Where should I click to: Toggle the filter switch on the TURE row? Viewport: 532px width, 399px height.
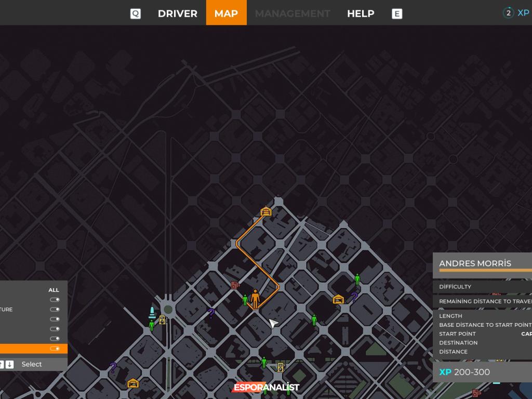(55, 310)
